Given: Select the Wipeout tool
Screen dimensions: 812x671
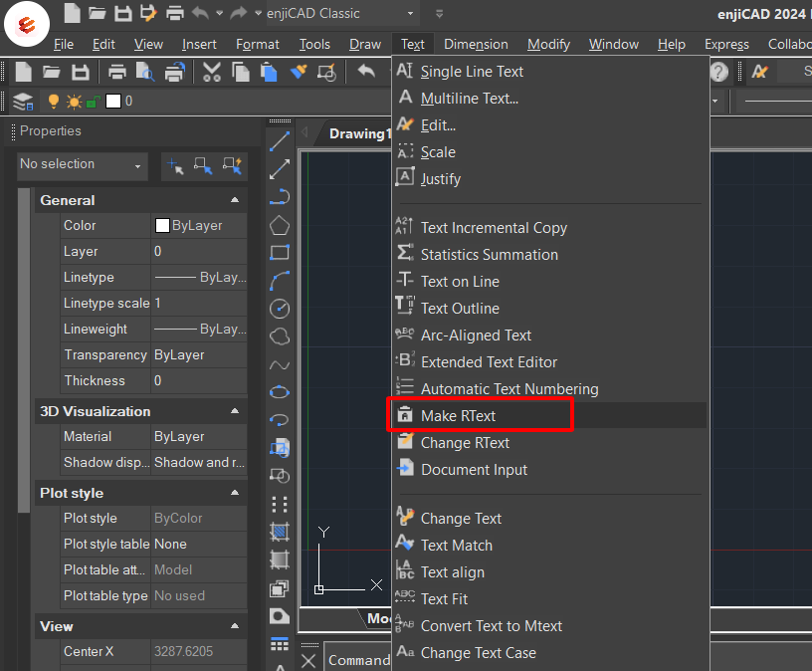Looking at the screenshot, I should 280,616.
